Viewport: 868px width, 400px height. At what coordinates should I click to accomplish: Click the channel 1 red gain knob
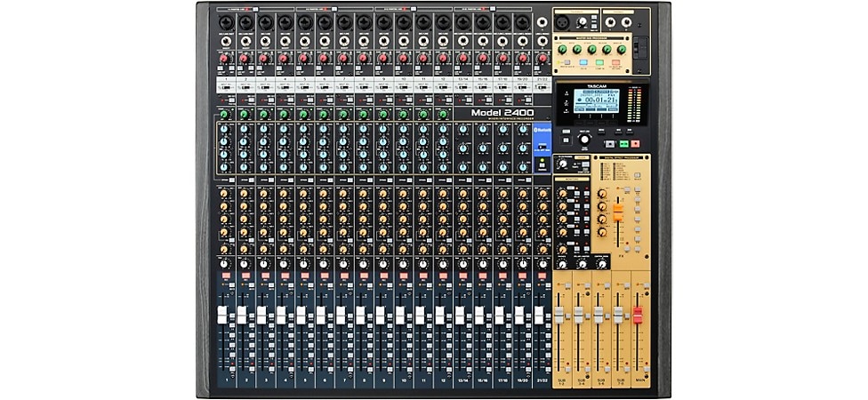click(x=223, y=58)
